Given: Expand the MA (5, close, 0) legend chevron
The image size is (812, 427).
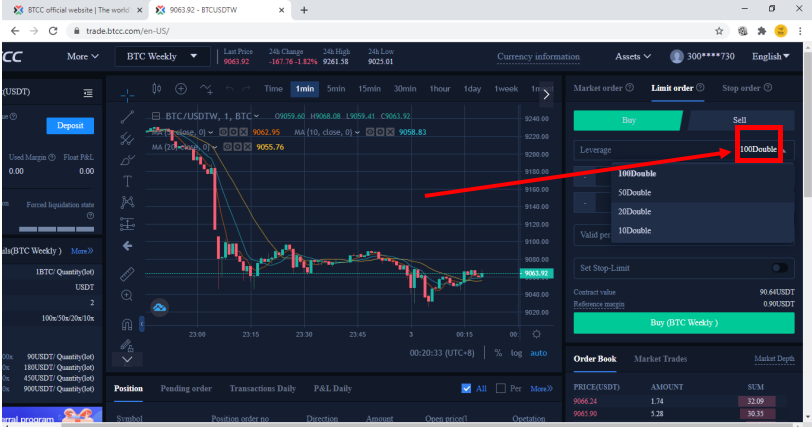Looking at the screenshot, I should (x=210, y=132).
